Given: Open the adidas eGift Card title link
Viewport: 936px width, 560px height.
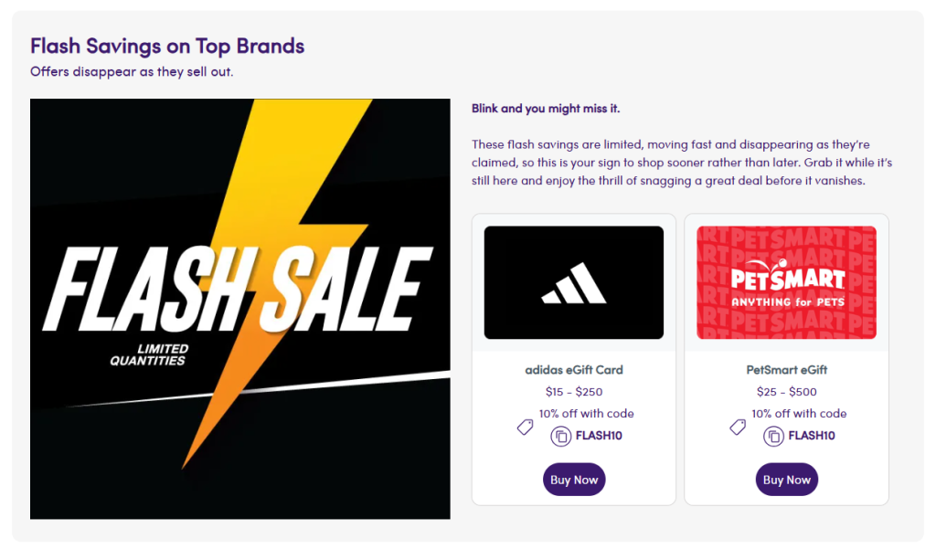Looking at the screenshot, I should coord(573,370).
